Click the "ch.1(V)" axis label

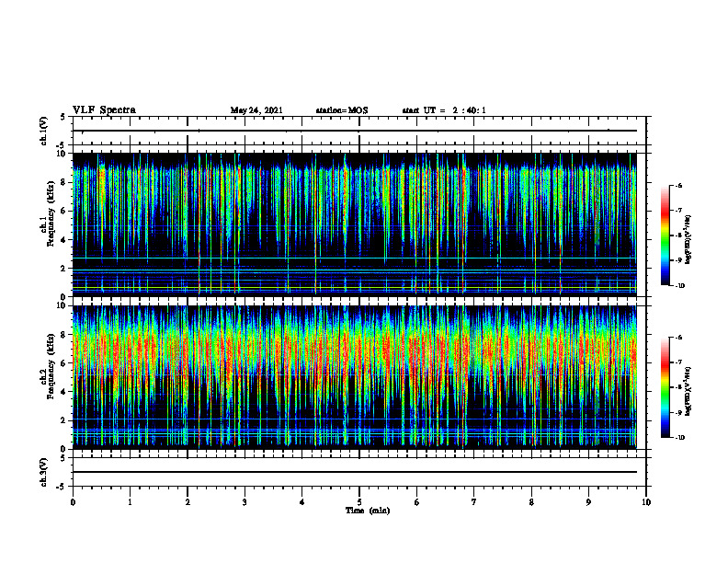[x=44, y=131]
